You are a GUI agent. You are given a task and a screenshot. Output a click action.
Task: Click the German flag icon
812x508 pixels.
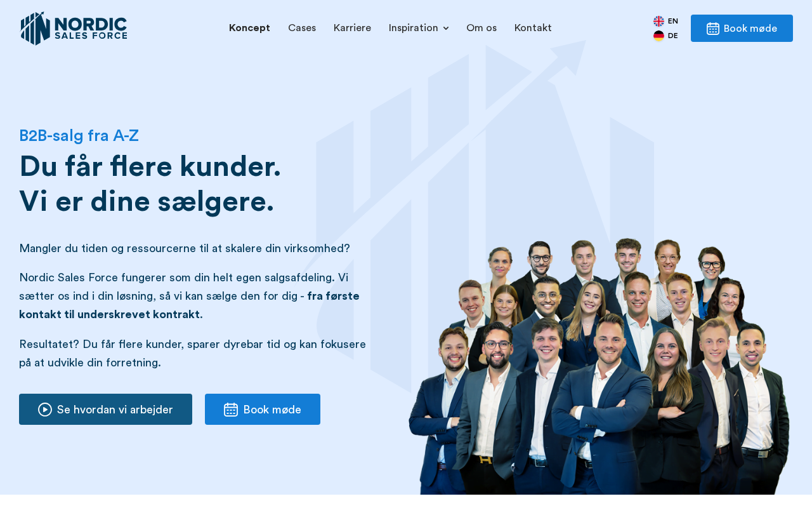[x=658, y=36]
